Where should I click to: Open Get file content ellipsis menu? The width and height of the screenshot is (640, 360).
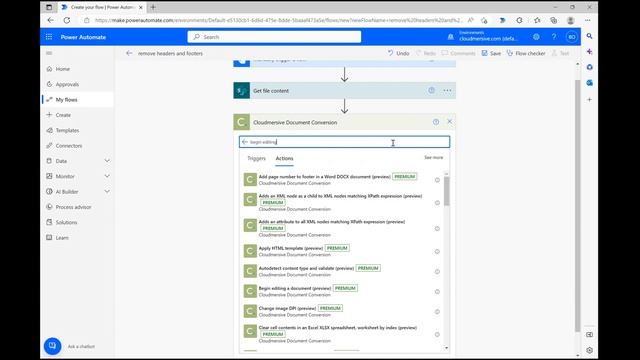pos(447,91)
